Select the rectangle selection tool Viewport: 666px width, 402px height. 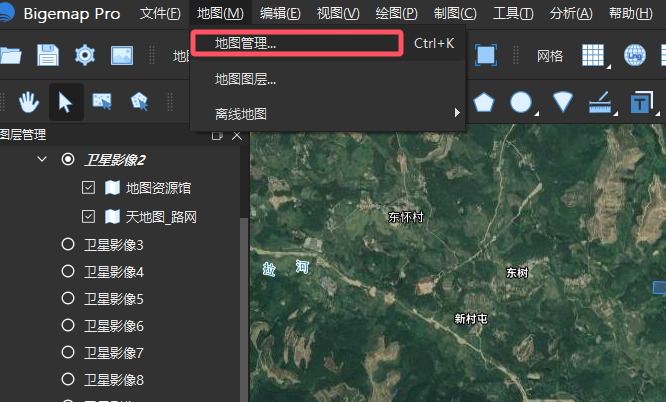tap(102, 102)
